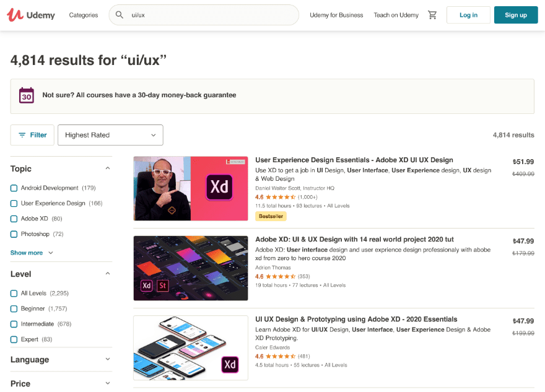Collapse the Topic filter section
Viewport: 545px width, 392px height.
108,167
